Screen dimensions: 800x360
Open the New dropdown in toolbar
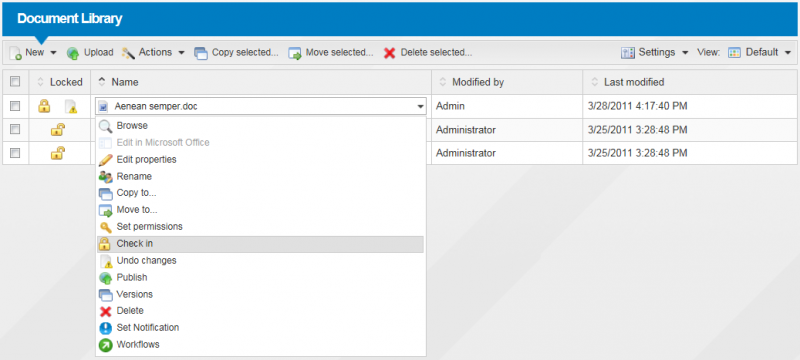(x=33, y=53)
